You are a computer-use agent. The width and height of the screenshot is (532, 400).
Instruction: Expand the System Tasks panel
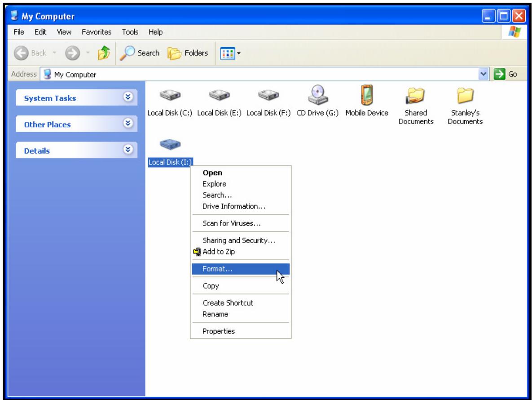click(128, 98)
